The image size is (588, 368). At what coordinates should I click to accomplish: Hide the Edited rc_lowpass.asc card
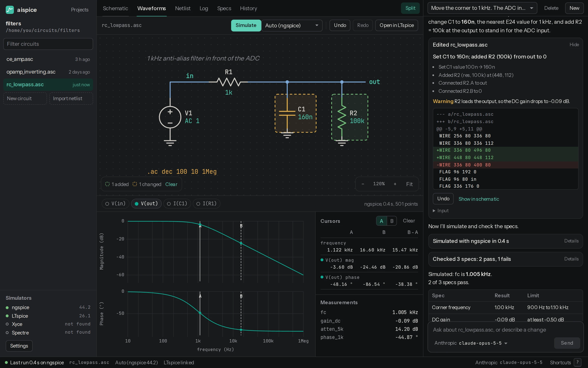coord(574,45)
